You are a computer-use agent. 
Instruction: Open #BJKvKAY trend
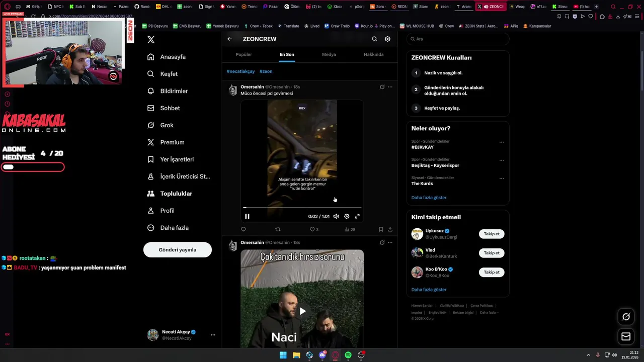coord(422,147)
